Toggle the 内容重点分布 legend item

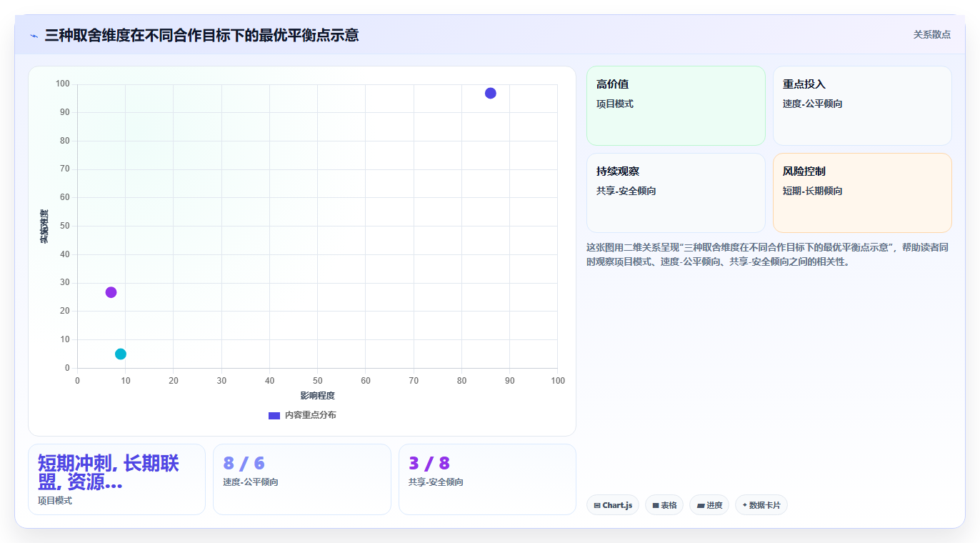tap(302, 415)
